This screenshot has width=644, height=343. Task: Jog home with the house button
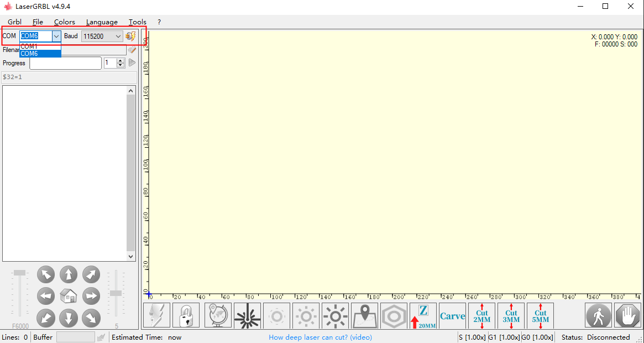coord(68,296)
